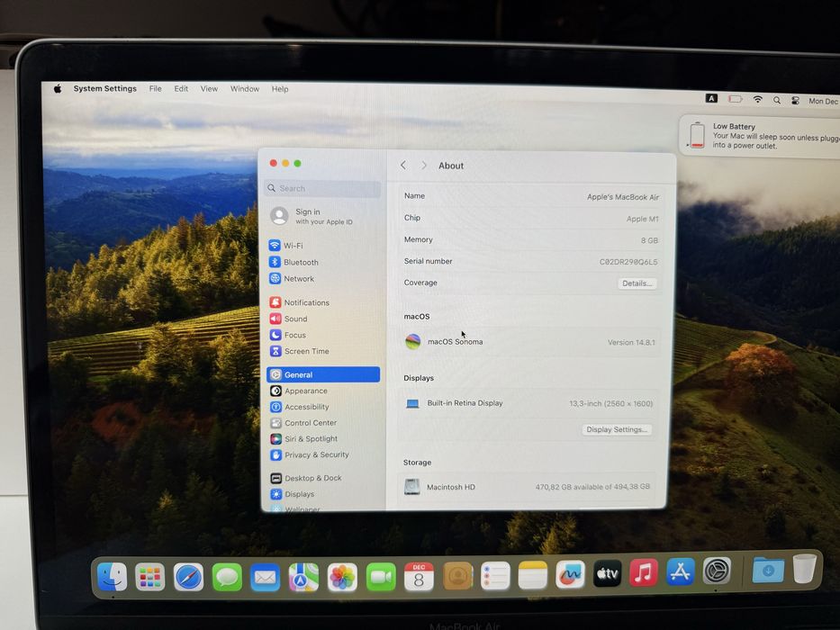Image resolution: width=840 pixels, height=630 pixels.
Task: Open the File menu
Action: coord(156,88)
